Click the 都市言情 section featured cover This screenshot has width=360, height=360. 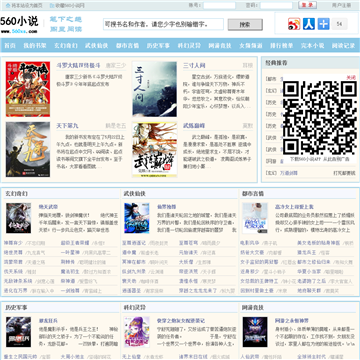click(x=255, y=218)
